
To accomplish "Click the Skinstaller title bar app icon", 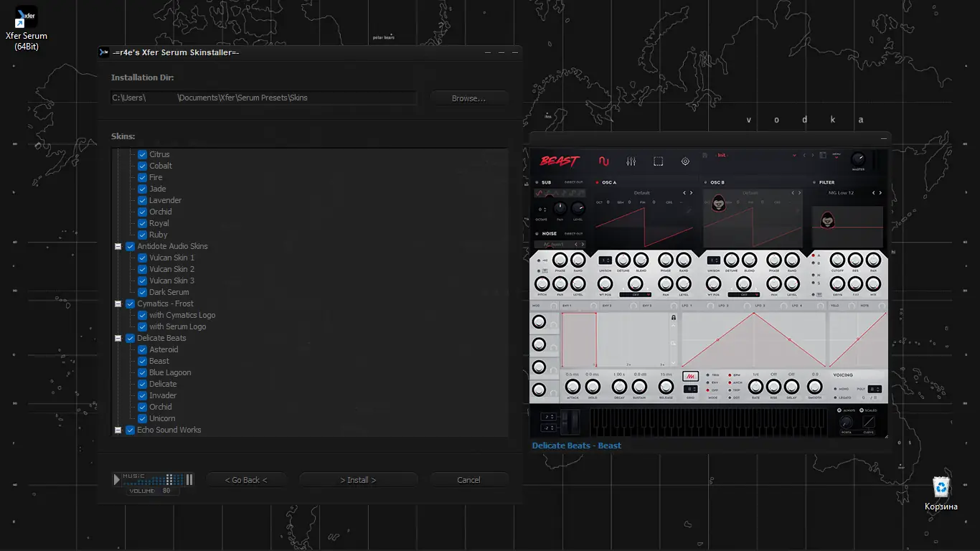I will tap(104, 52).
